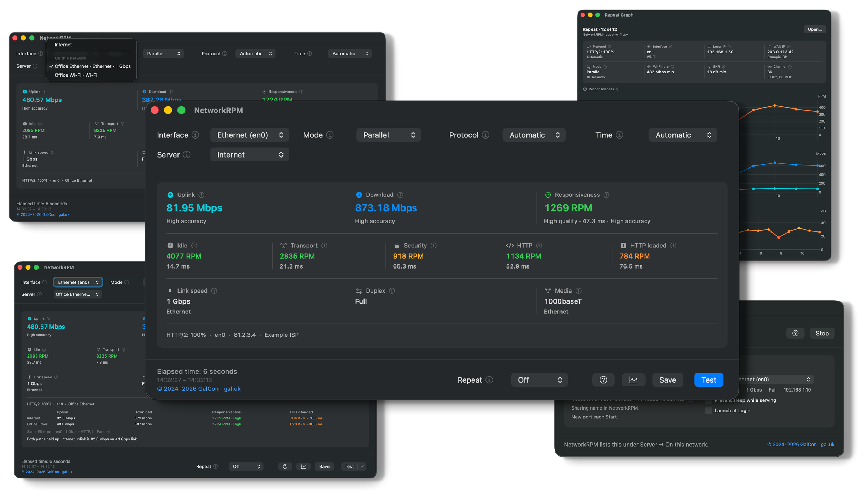Click the 1269 RPM responsiveness value in front window
This screenshot has width=868, height=500.
[568, 208]
